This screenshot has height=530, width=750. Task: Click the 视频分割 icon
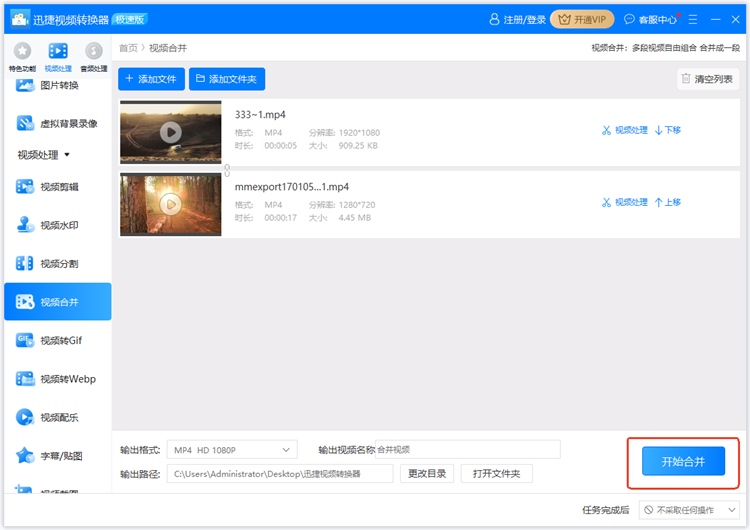click(x=25, y=263)
